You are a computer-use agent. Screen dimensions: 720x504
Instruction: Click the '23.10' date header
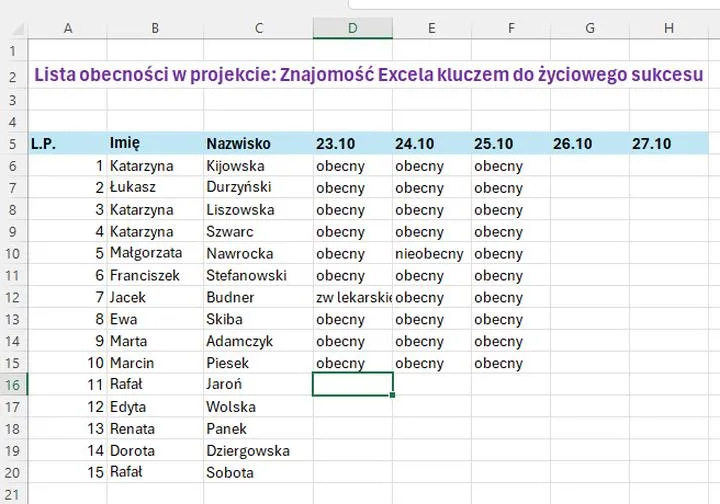(x=353, y=144)
